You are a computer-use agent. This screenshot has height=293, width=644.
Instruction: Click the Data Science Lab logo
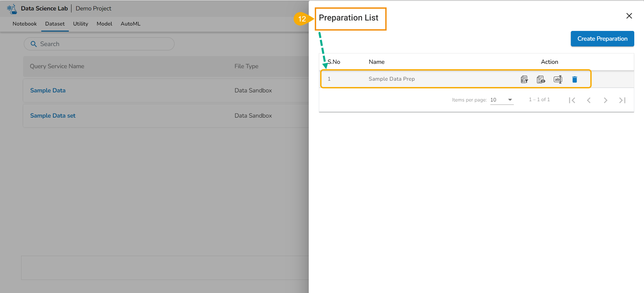[12, 9]
